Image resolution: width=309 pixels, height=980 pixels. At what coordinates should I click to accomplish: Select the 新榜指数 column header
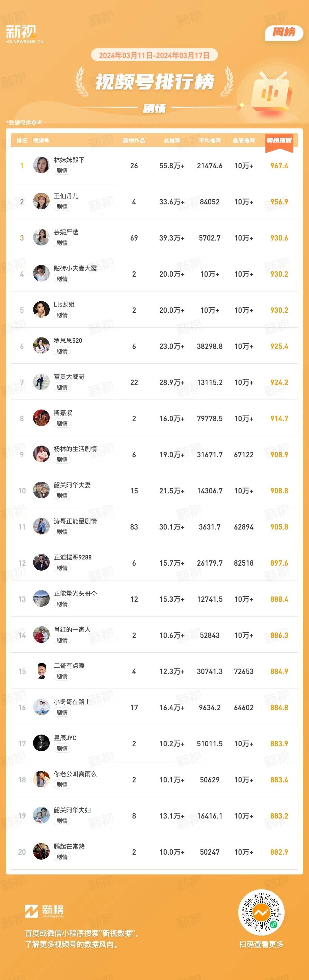(x=279, y=140)
